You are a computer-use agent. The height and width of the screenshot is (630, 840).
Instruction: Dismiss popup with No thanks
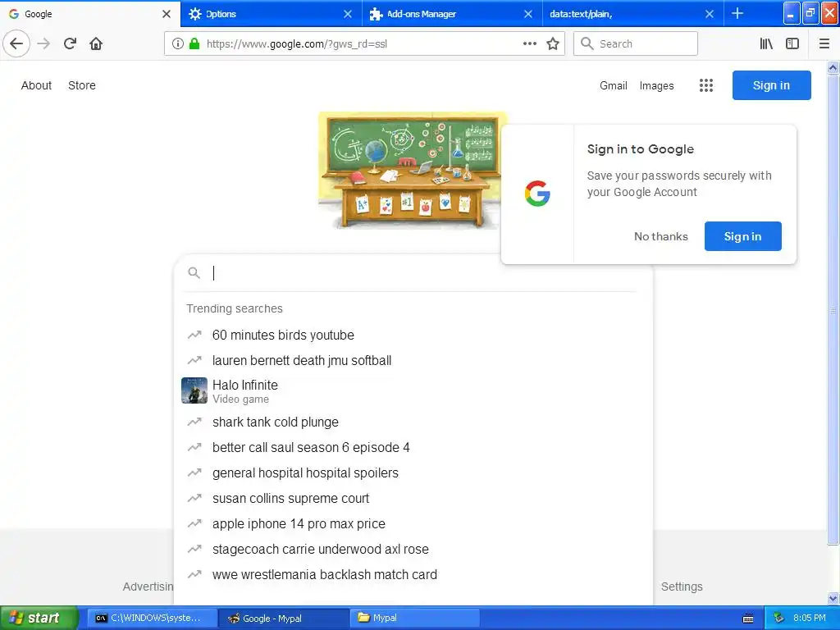[x=660, y=236]
